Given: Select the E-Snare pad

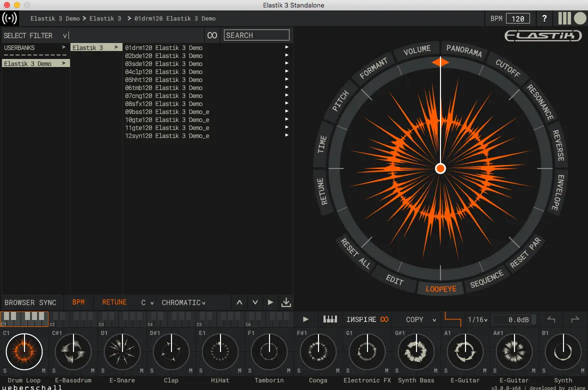Looking at the screenshot, I should click(x=122, y=352).
